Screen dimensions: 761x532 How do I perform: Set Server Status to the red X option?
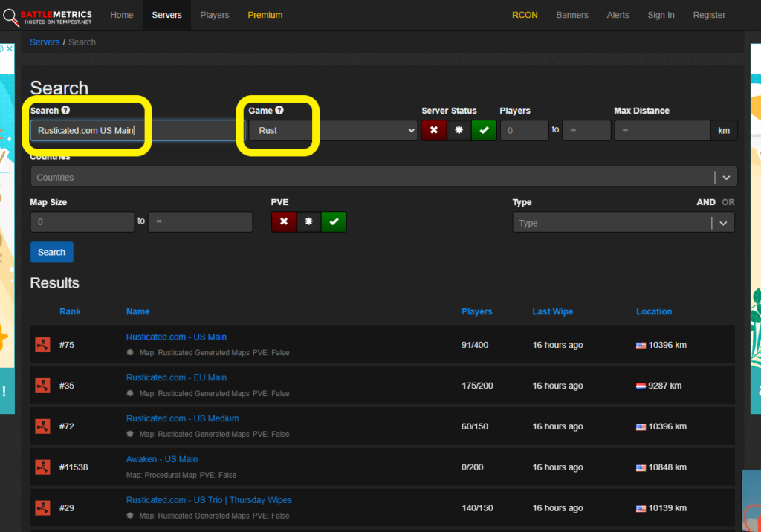coord(434,130)
